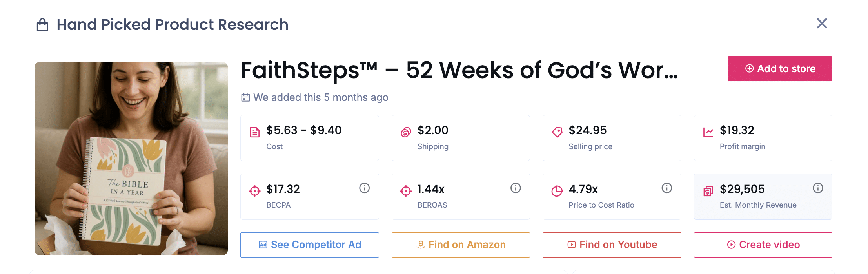The height and width of the screenshot is (274, 868).
Task: Open See Competitor Ad
Action: pyautogui.click(x=310, y=245)
